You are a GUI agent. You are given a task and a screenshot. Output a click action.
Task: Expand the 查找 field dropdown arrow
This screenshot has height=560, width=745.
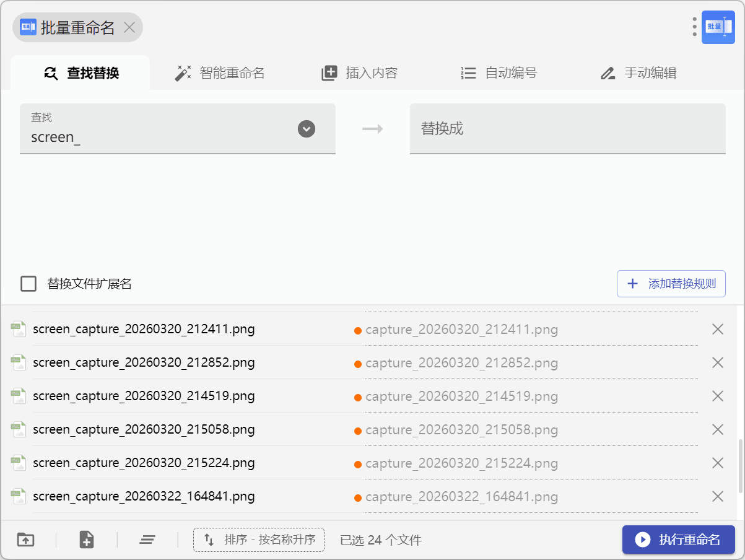click(307, 129)
